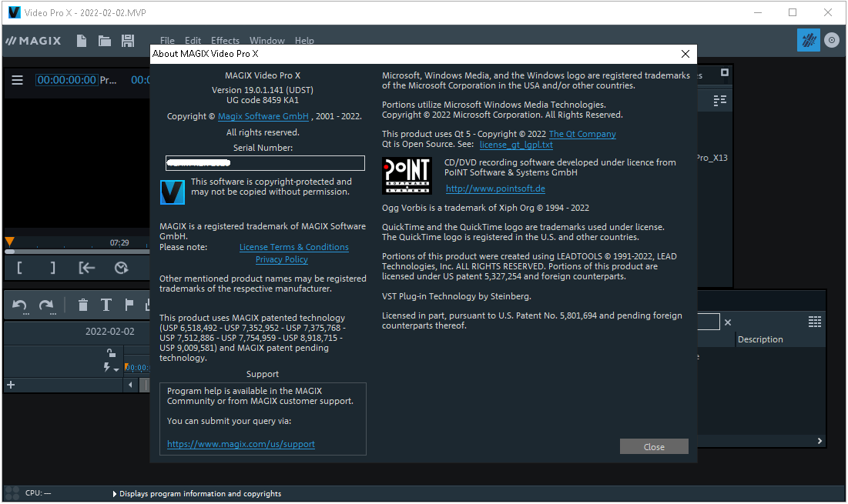The width and height of the screenshot is (848, 504).
Task: Add a new track with plus icon
Action: [11, 385]
